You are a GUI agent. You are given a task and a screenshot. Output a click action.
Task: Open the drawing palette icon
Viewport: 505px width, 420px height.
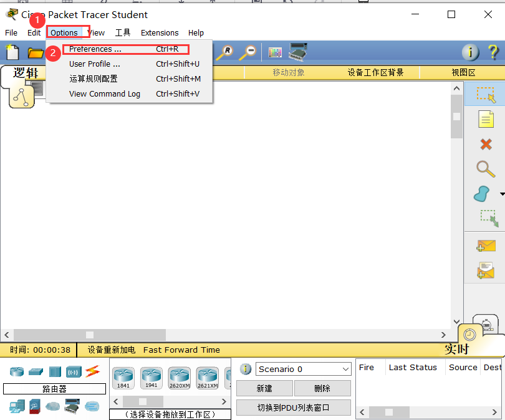275,52
